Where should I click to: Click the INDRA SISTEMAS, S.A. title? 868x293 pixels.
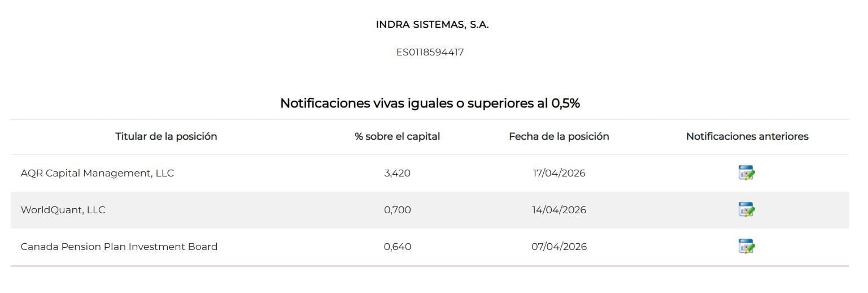tap(432, 24)
